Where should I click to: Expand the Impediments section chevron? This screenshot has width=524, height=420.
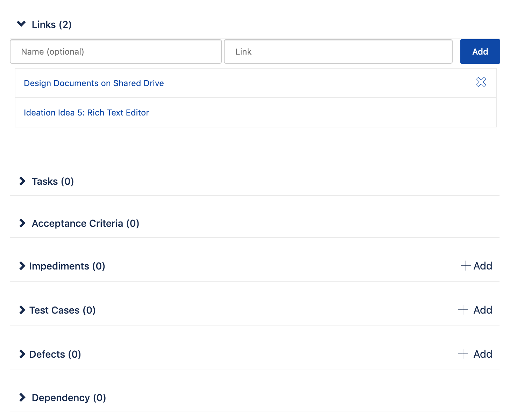(22, 266)
